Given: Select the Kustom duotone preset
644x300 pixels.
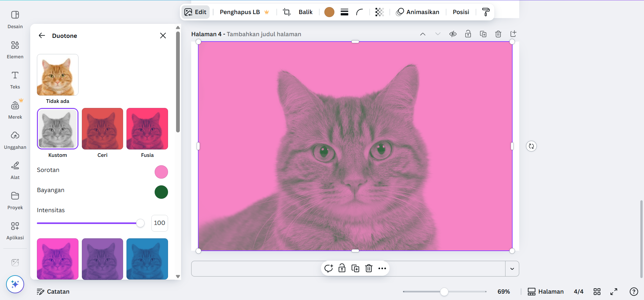Looking at the screenshot, I should point(58,129).
